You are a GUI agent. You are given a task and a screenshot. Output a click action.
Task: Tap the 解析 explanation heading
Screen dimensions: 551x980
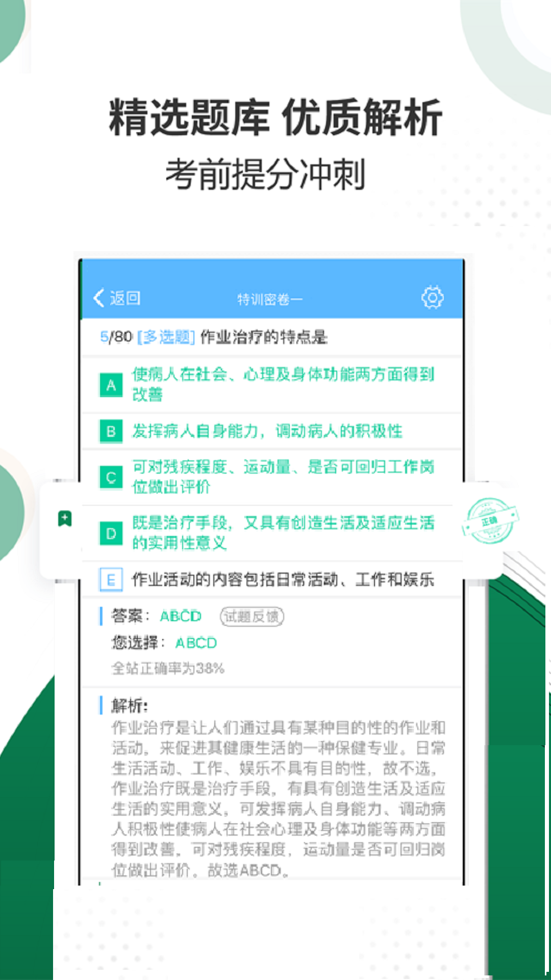click(x=130, y=706)
